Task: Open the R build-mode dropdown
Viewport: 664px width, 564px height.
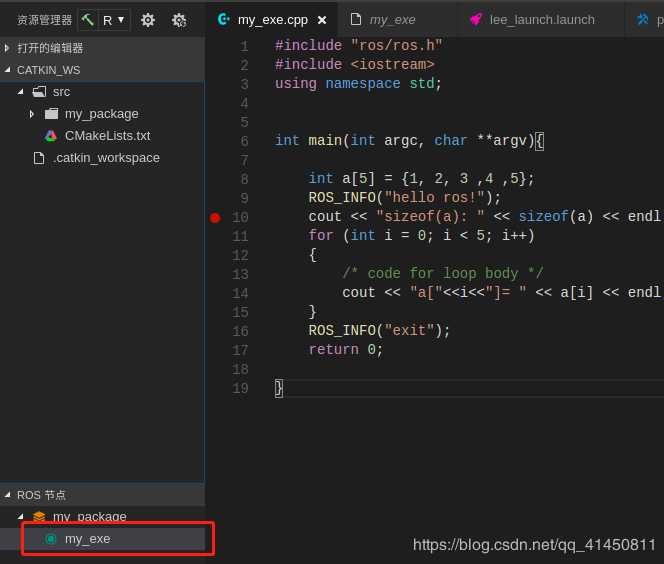Action: click(x=113, y=20)
